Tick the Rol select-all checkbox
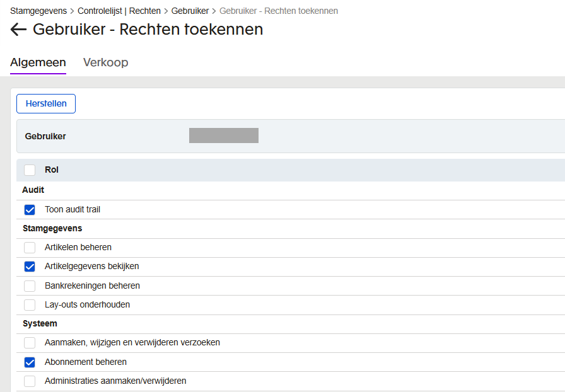 (x=30, y=170)
